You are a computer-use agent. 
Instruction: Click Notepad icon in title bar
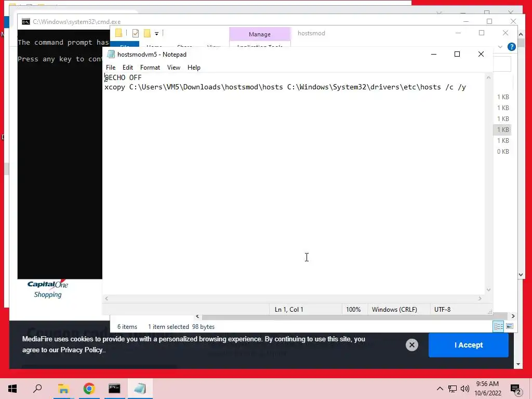[111, 54]
